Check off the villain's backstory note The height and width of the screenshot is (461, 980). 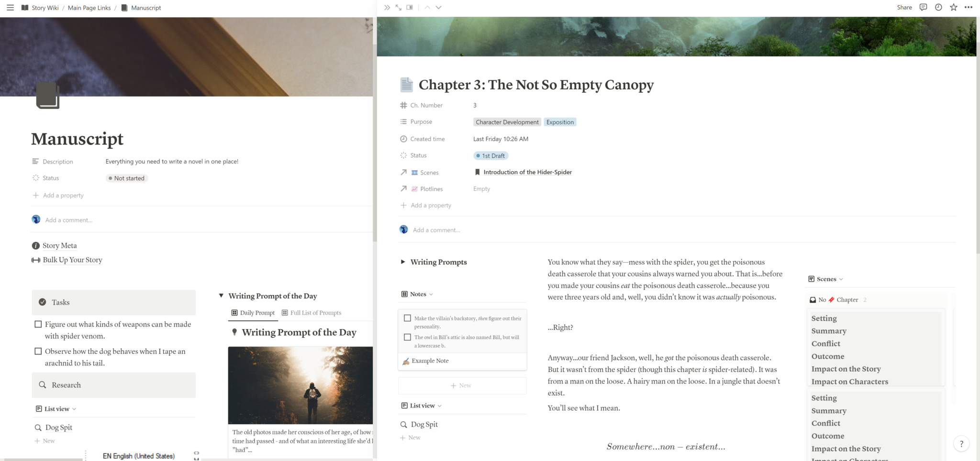(407, 318)
